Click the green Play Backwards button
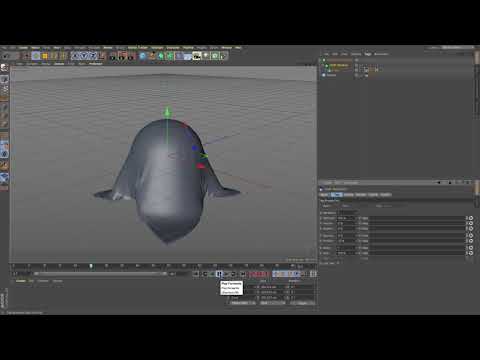Screen dimensions: 480x360 point(211,274)
